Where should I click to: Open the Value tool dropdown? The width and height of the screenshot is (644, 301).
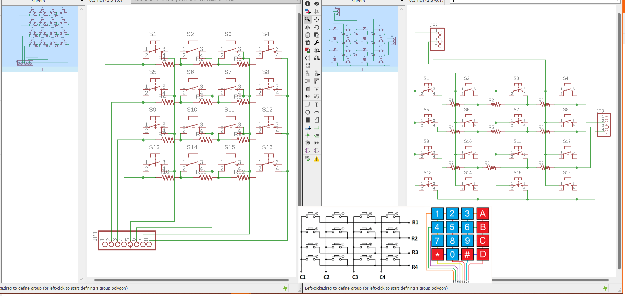[x=317, y=73]
